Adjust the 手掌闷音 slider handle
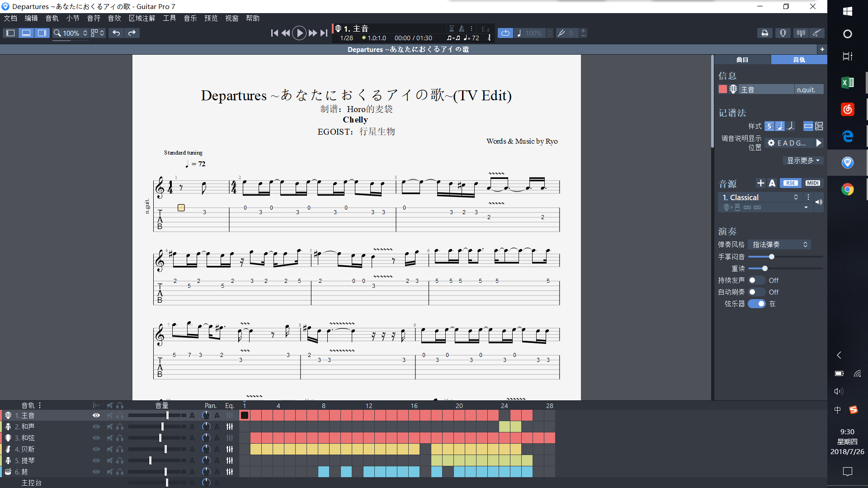The width and height of the screenshot is (868, 488). pos(772,257)
